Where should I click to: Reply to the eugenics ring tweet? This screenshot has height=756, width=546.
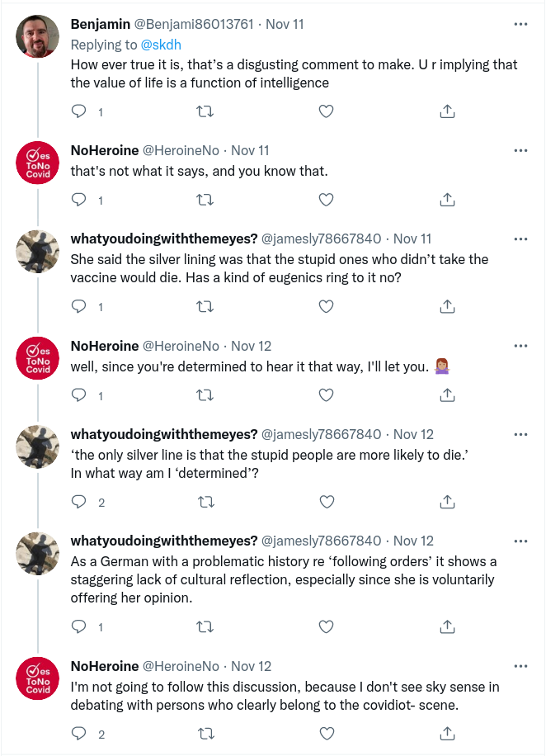(79, 306)
